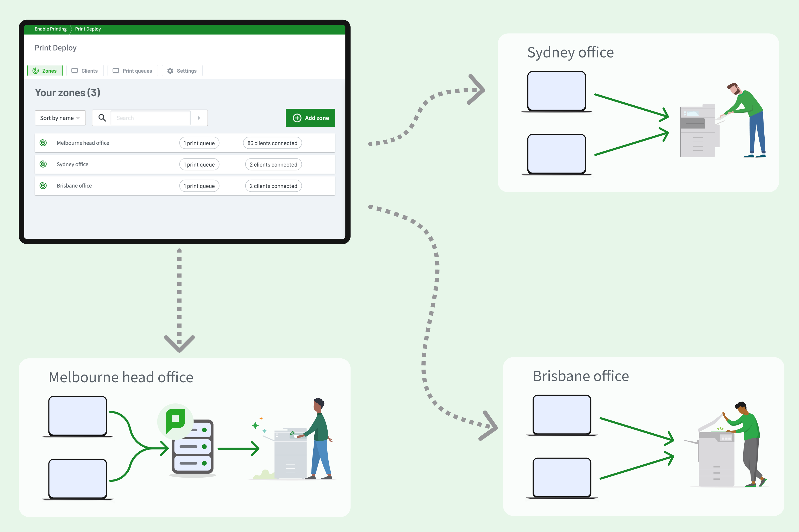Click Melbourne's 1 print queue badge

point(199,143)
